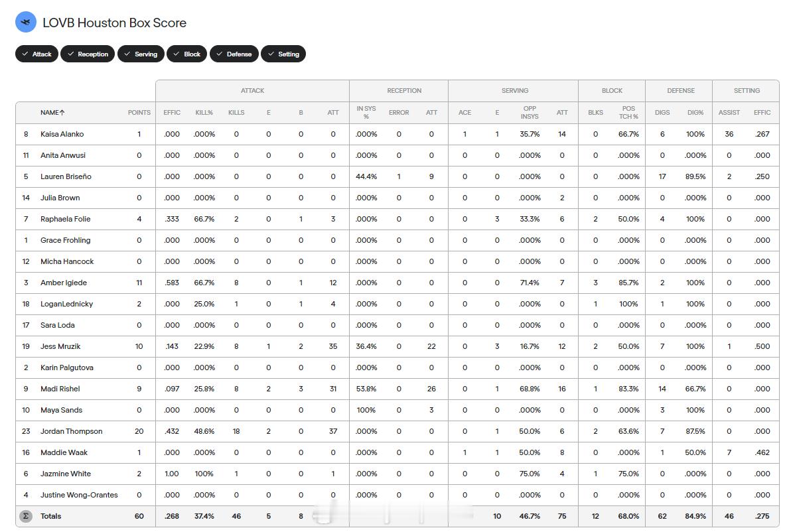Screen dimensions: 787x532
Task: Click the sigma totals icon
Action: point(26,516)
